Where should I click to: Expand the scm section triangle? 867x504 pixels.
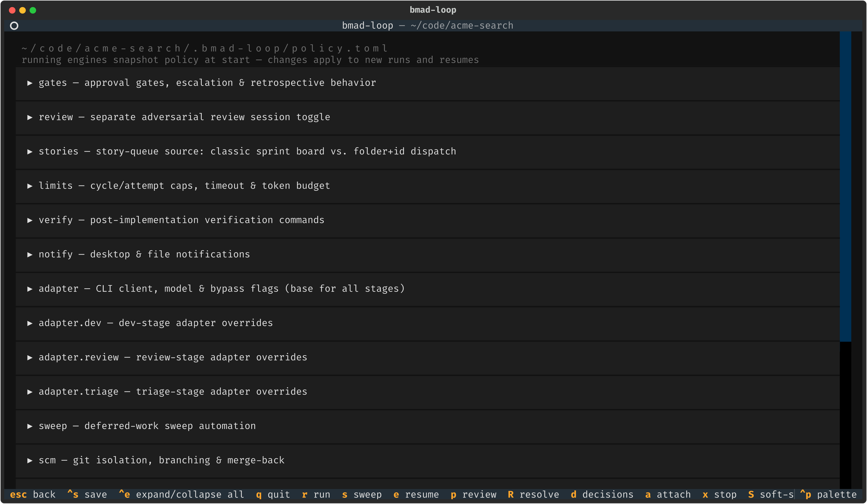[30, 460]
